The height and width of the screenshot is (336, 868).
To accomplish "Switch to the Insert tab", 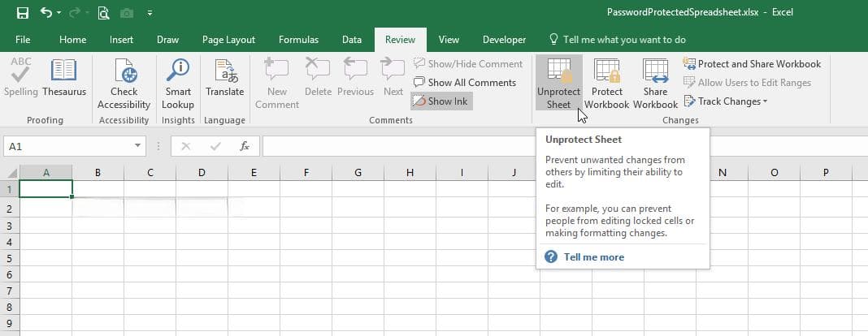I will tap(121, 40).
